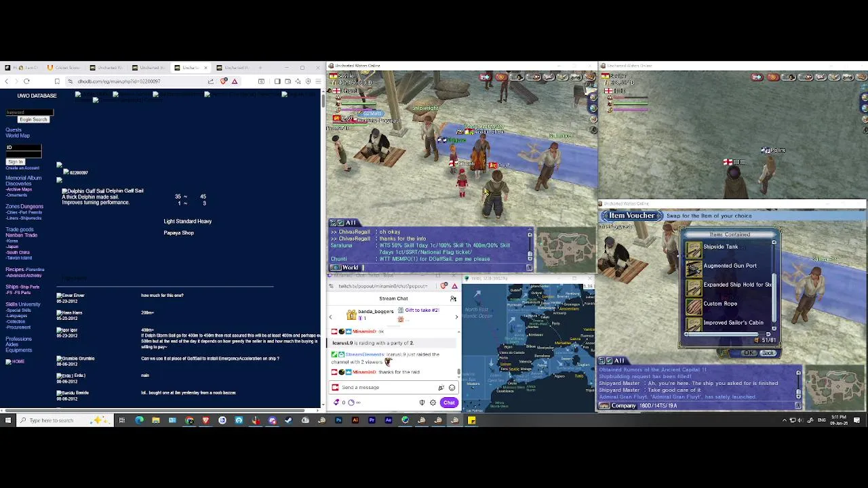868x488 pixels.
Task: Open After Effects from the taskbar
Action: coord(388,420)
